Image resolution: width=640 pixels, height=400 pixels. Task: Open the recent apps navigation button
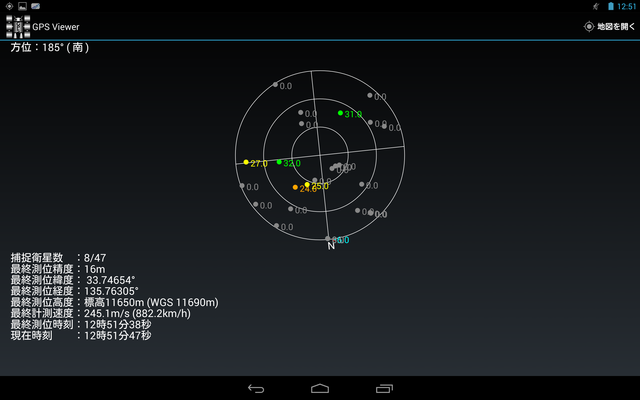[384, 389]
